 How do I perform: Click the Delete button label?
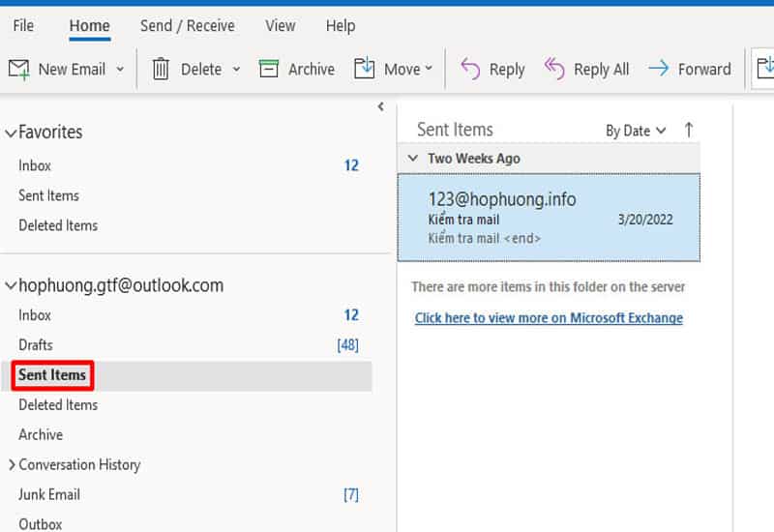[201, 70]
